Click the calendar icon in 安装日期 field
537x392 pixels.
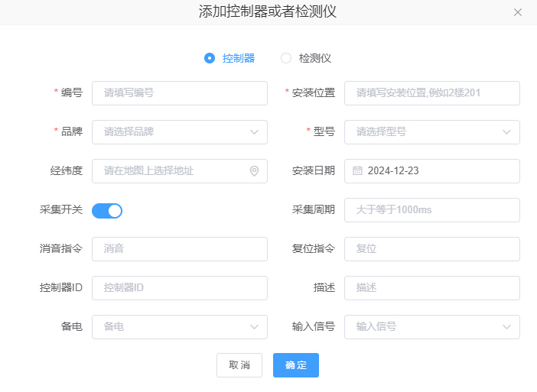click(x=357, y=171)
